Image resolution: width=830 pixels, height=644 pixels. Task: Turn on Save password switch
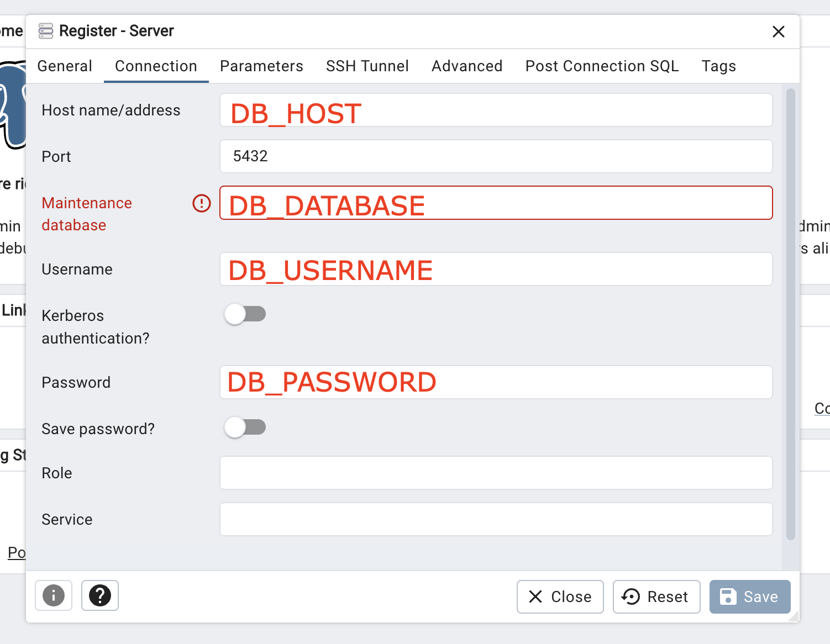245,427
